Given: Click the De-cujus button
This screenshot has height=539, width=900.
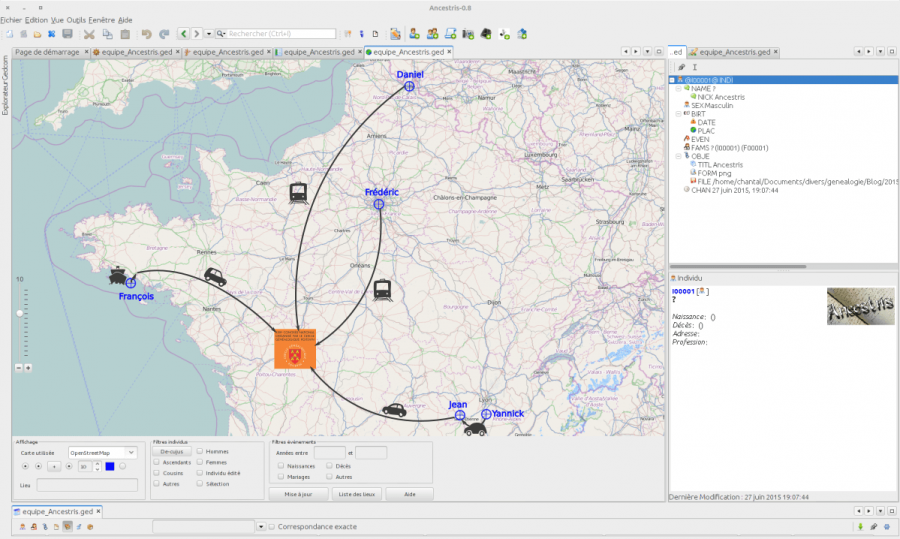Looking at the screenshot, I should tap(172, 452).
